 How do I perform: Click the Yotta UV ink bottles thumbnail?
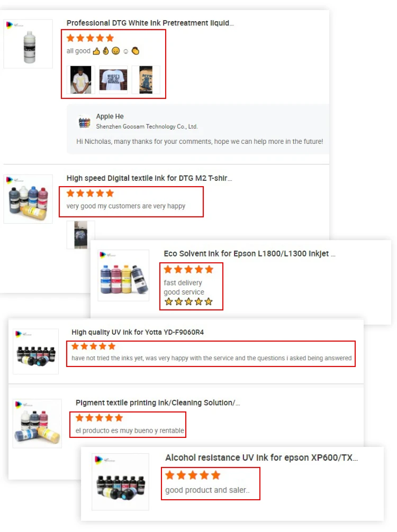pos(35,352)
